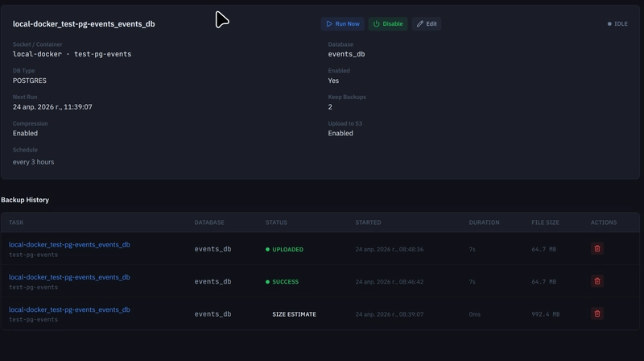Delete the SIZE ESTIMATE backup entry
644x361 pixels.
pyautogui.click(x=597, y=313)
